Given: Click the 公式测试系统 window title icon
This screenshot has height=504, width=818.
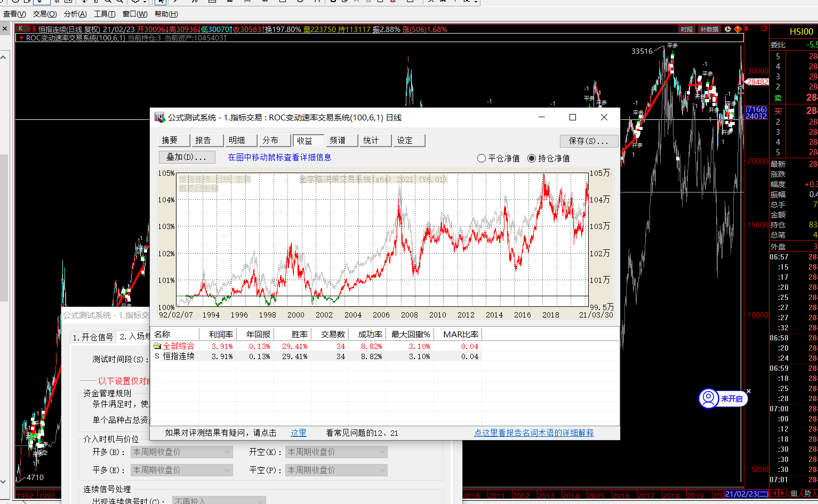Looking at the screenshot, I should click(159, 117).
